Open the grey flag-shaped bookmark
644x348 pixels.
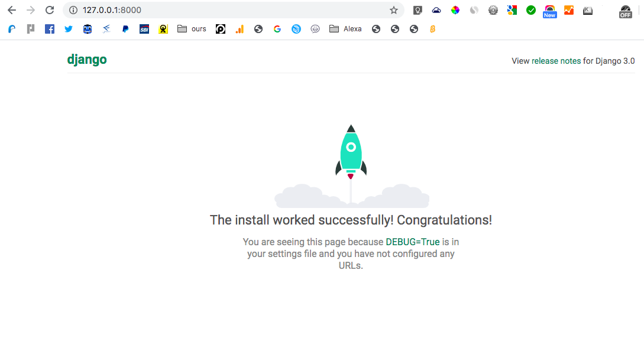(31, 29)
